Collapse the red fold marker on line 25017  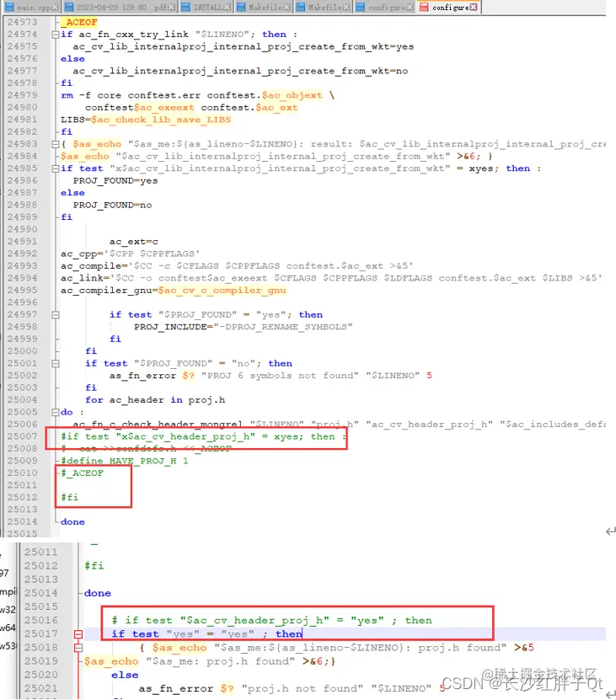point(78,634)
